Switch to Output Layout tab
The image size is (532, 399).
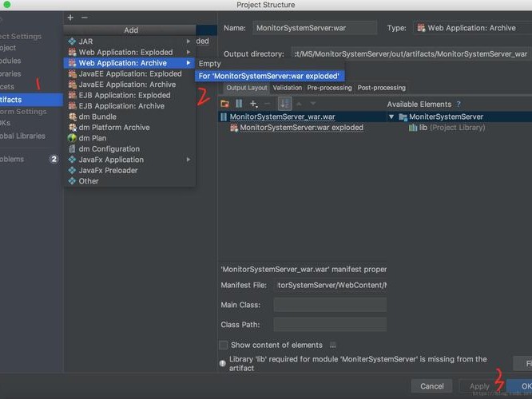pos(247,88)
